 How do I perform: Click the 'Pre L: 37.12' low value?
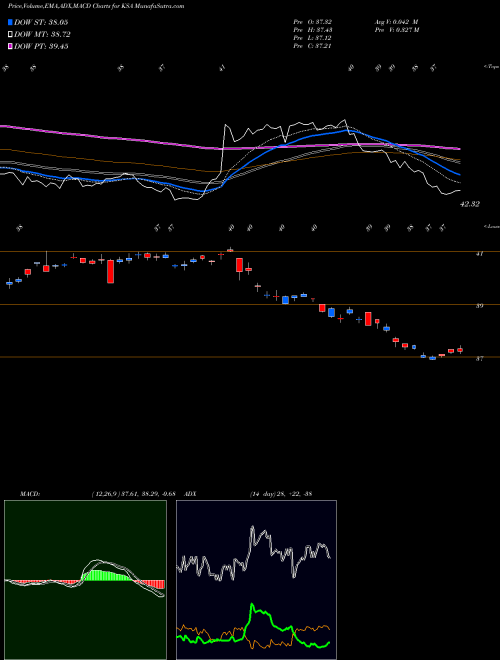[313, 38]
